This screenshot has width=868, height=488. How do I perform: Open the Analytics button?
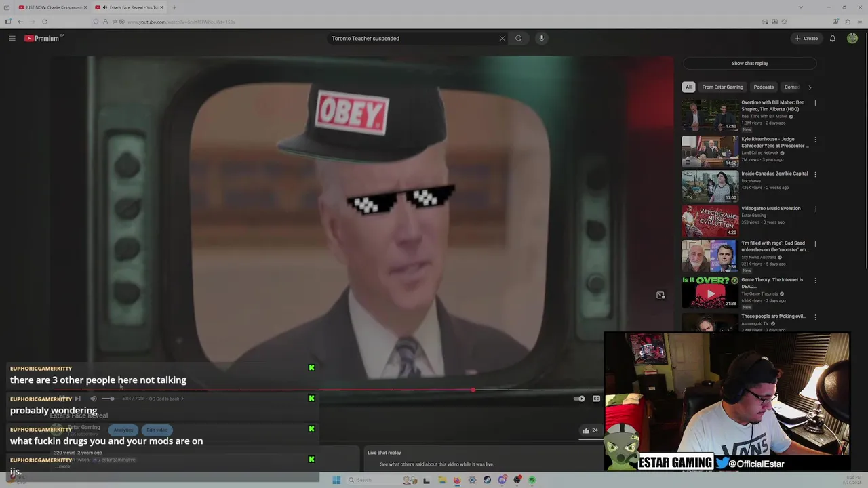point(123,430)
